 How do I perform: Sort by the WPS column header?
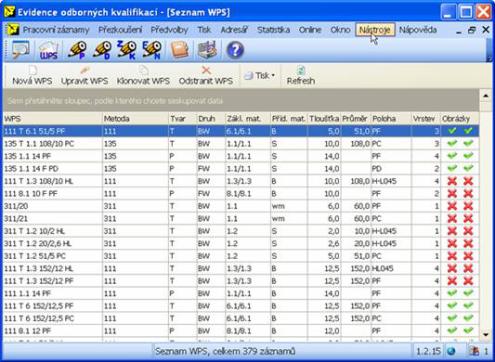click(52, 119)
